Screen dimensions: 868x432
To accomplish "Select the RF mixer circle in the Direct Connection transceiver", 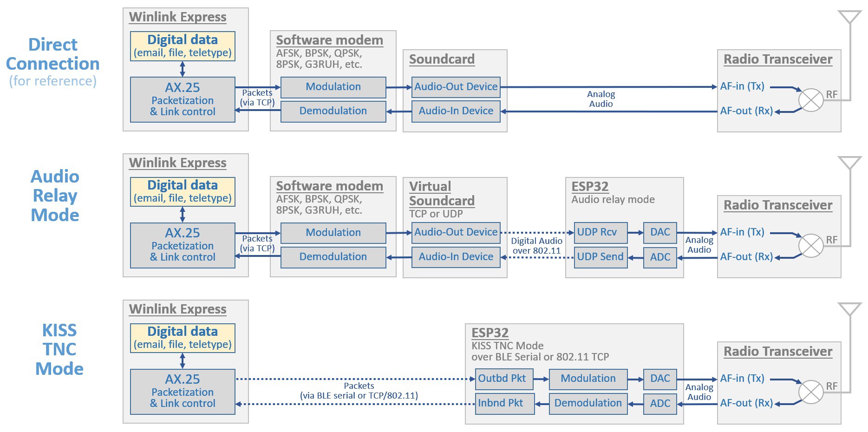I will (811, 100).
